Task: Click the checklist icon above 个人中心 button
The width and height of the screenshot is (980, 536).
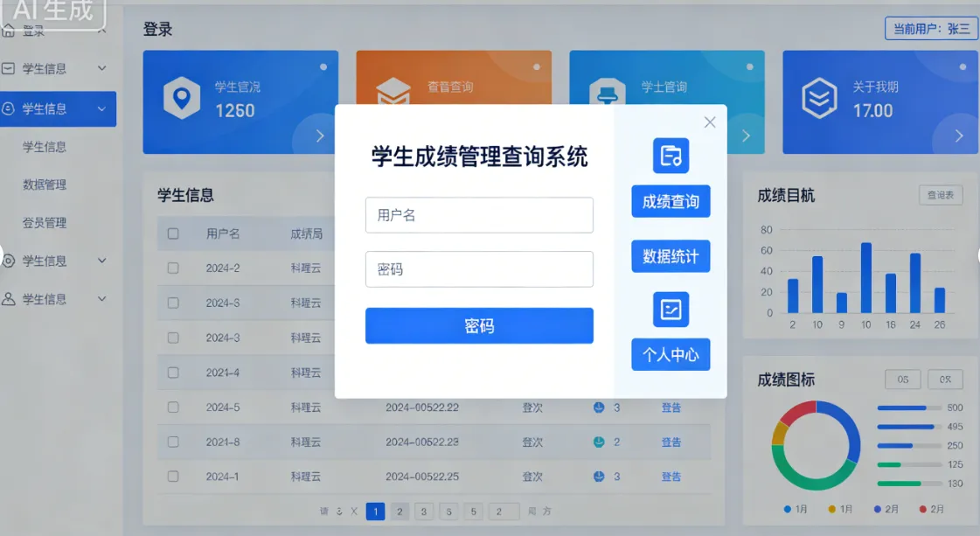Action: point(671,309)
